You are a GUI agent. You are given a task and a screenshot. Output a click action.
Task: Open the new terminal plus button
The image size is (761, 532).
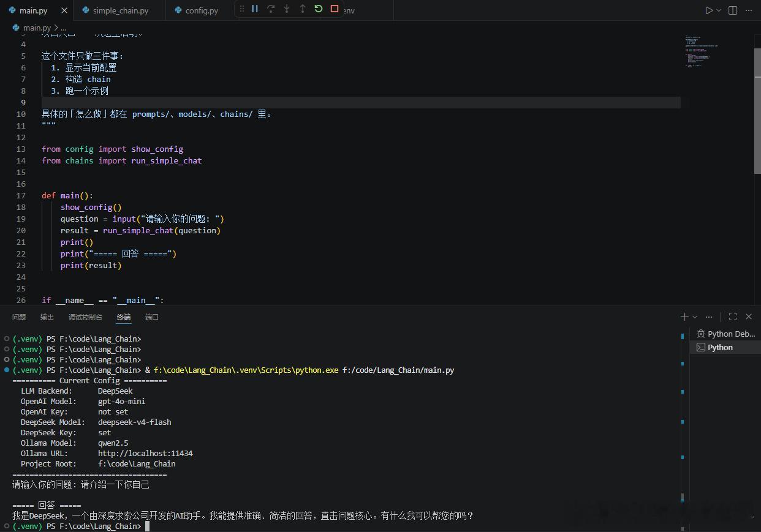click(684, 317)
